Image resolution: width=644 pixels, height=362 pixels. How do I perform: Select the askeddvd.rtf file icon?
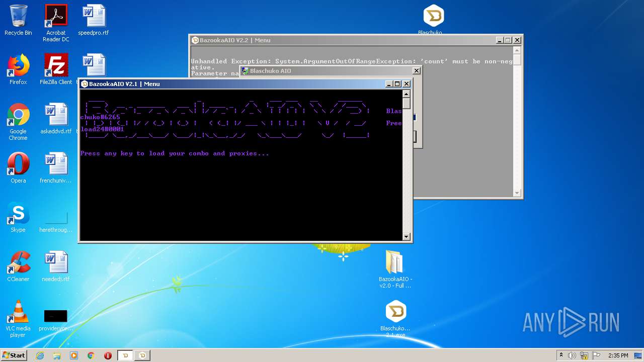click(x=56, y=119)
